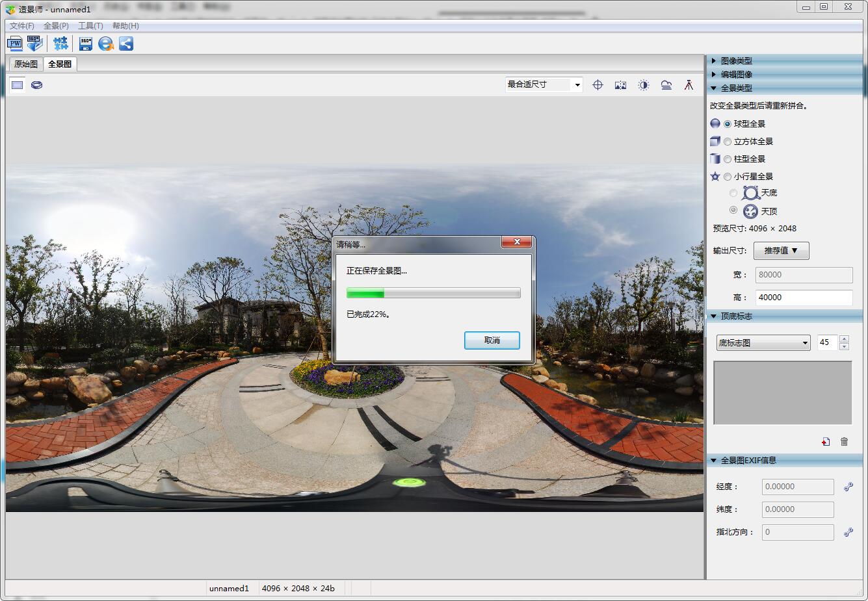Select the 柱型全景 radio option

click(x=728, y=159)
